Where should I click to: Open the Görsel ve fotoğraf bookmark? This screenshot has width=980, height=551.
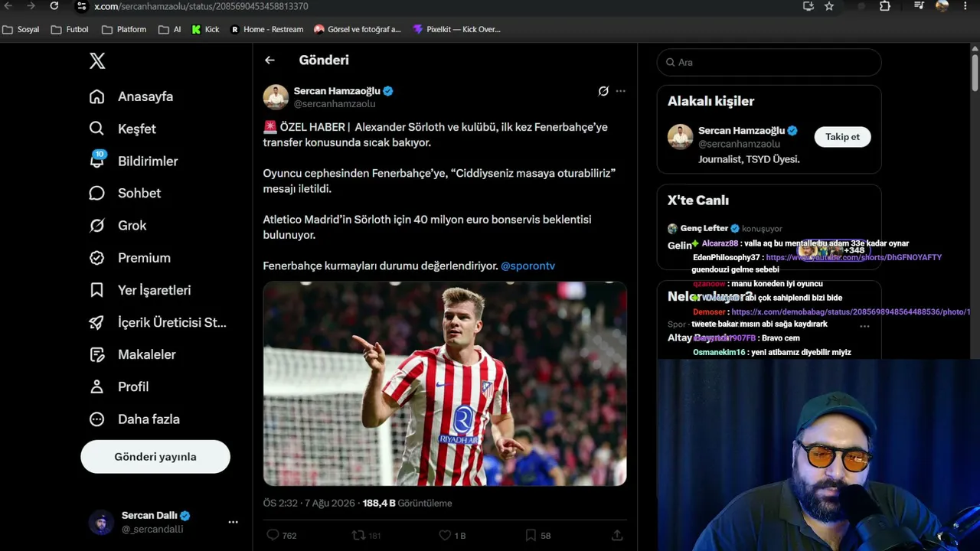pyautogui.click(x=358, y=29)
